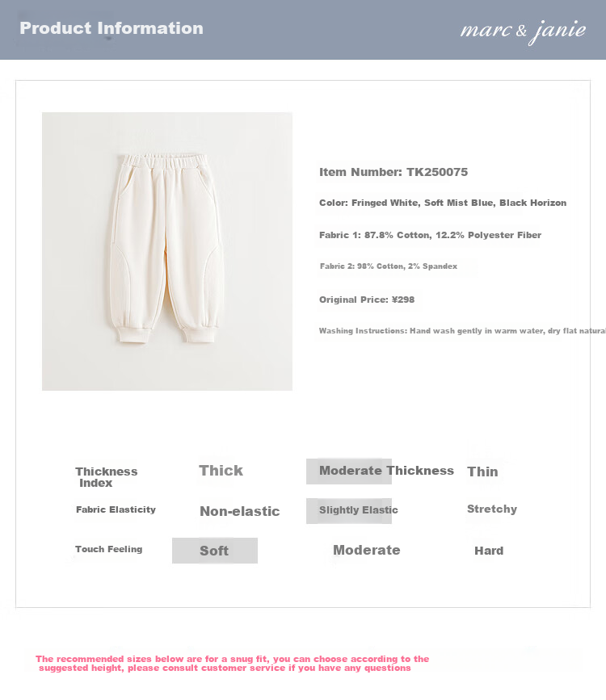Click the Item Number TK250075 text
The height and width of the screenshot is (700, 606).
point(393,172)
